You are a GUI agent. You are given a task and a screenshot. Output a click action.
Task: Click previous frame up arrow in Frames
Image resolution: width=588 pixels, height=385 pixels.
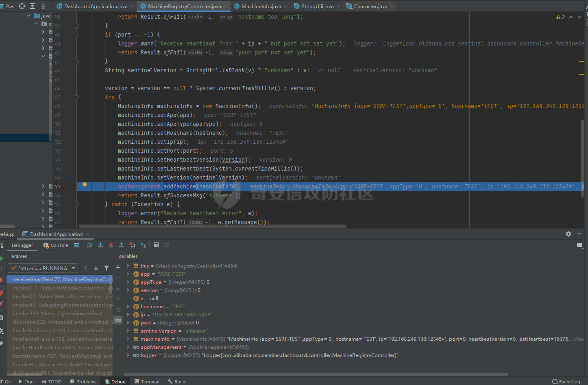(85, 268)
